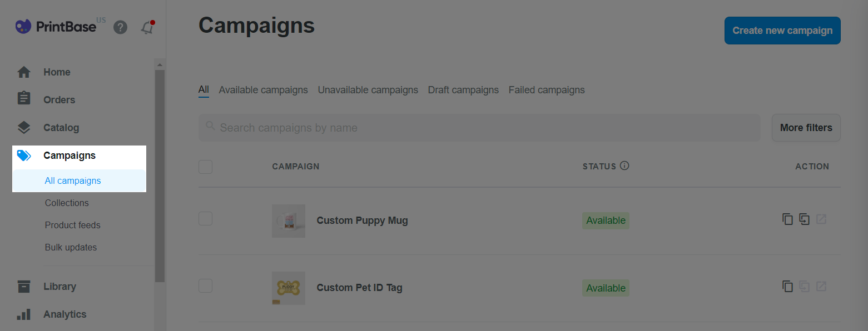Switch to Unavailable campaigns tab
Image resolution: width=868 pixels, height=331 pixels.
(368, 90)
